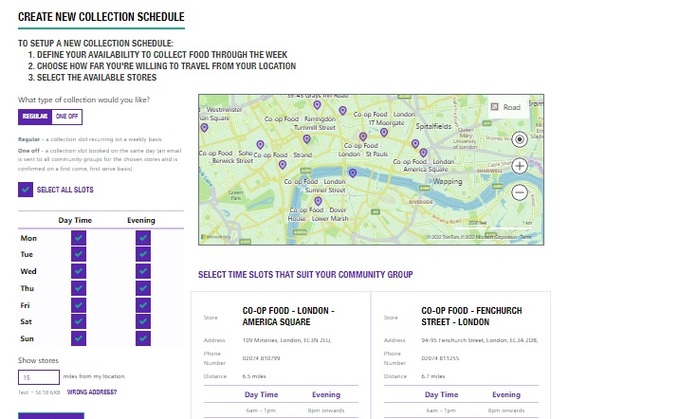679x419 pixels.
Task: Click Fenchurch Street phone number 02074 811255
Action: tap(440, 358)
